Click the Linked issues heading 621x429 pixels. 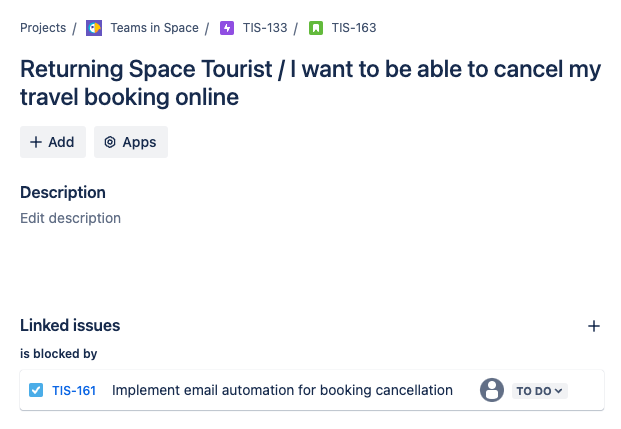70,325
